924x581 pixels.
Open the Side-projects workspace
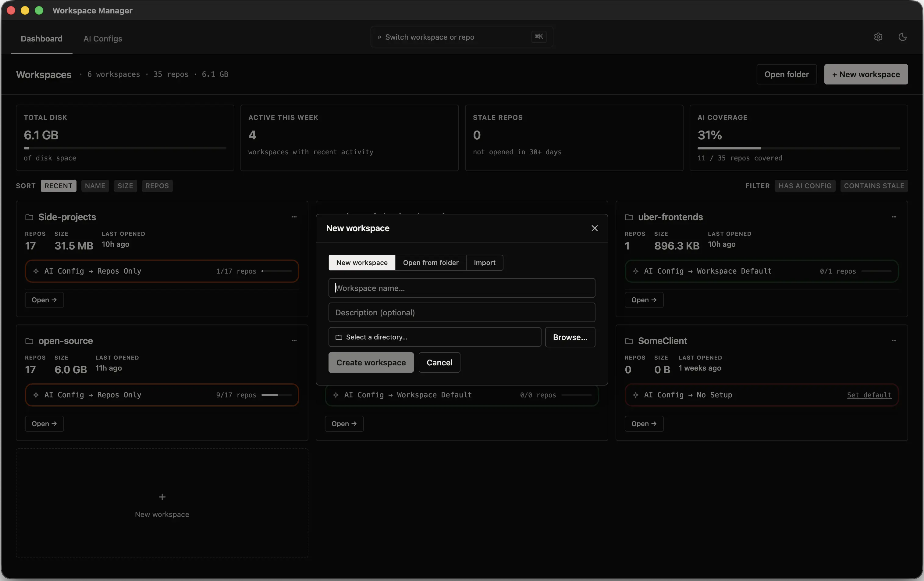tap(44, 300)
